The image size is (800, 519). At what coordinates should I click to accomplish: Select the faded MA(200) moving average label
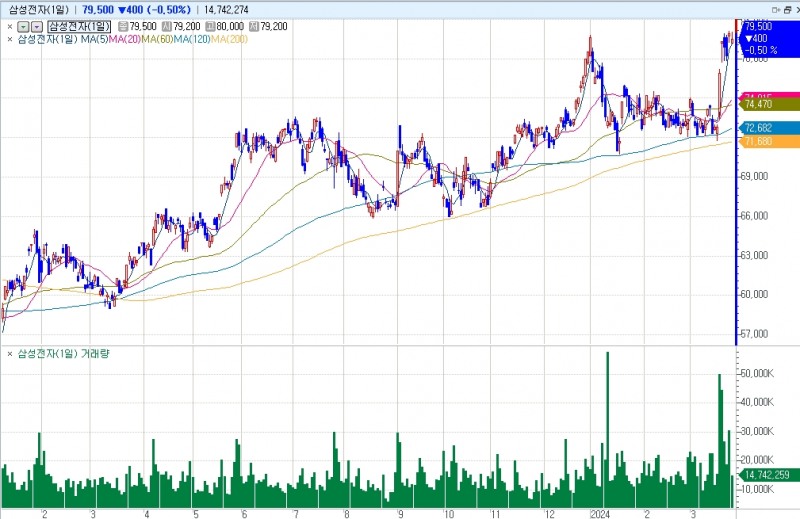[x=229, y=39]
